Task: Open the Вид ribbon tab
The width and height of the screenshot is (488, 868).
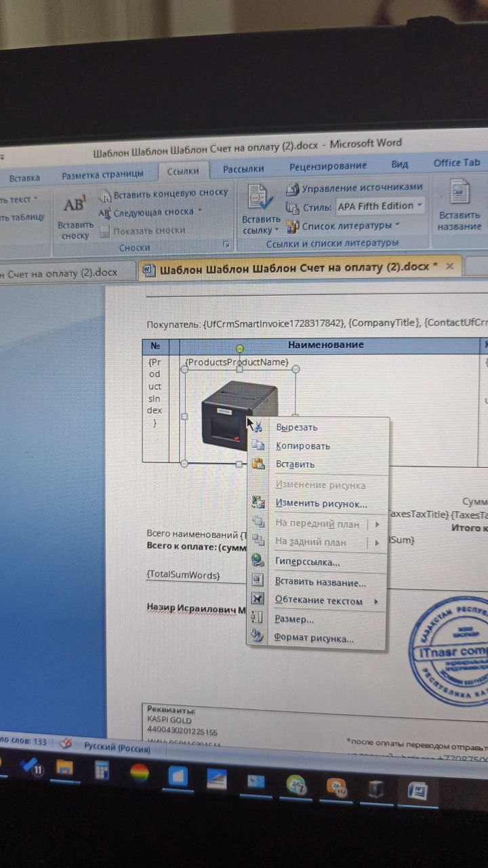Action: point(400,164)
